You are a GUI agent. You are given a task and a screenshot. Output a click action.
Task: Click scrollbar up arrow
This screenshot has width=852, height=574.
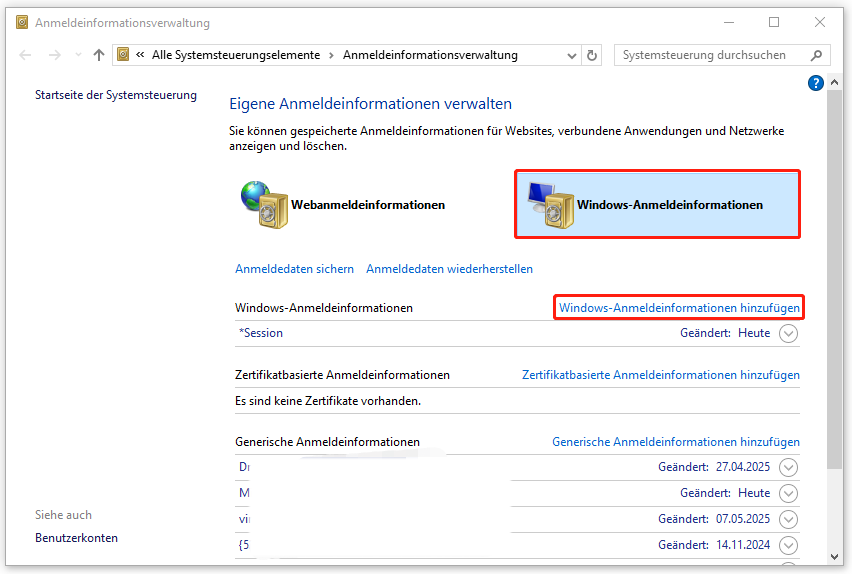(x=835, y=82)
